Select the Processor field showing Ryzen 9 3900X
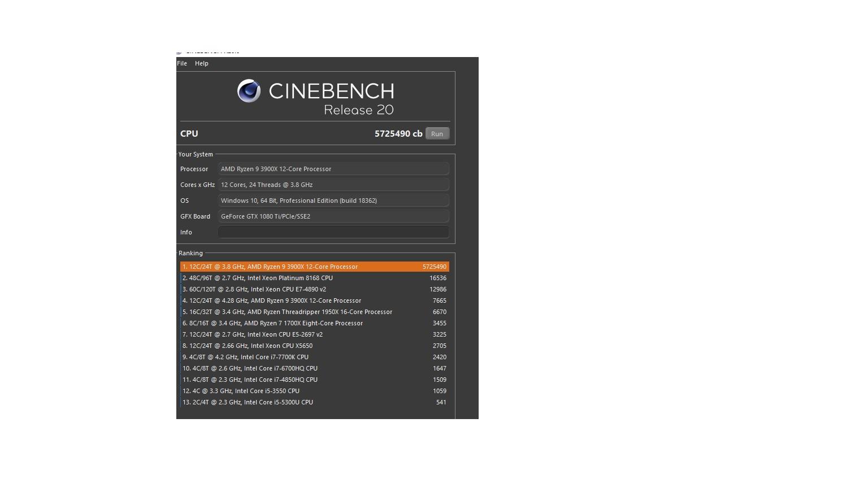868x488 pixels. pyautogui.click(x=333, y=169)
